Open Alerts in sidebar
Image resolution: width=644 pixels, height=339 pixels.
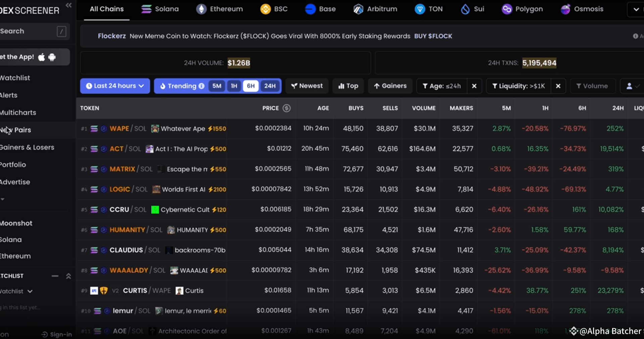(x=9, y=95)
